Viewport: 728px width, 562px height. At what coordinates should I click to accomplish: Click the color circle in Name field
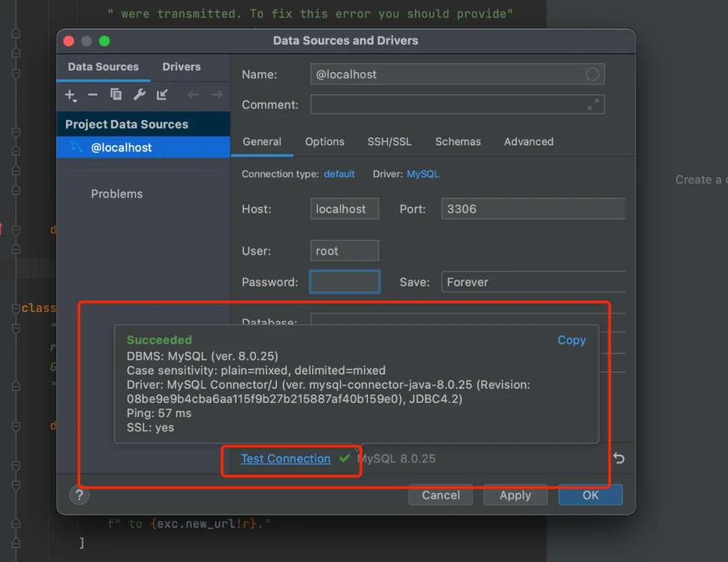pyautogui.click(x=593, y=74)
